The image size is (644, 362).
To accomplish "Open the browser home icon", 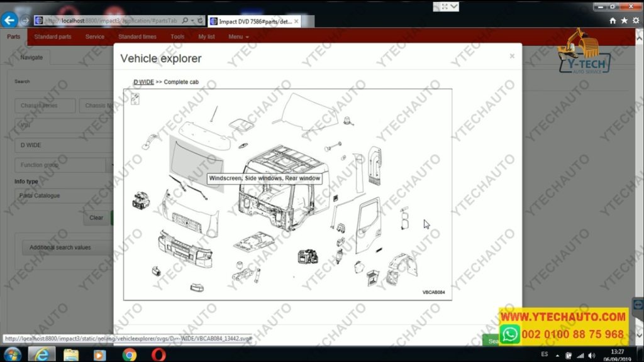I will (613, 21).
